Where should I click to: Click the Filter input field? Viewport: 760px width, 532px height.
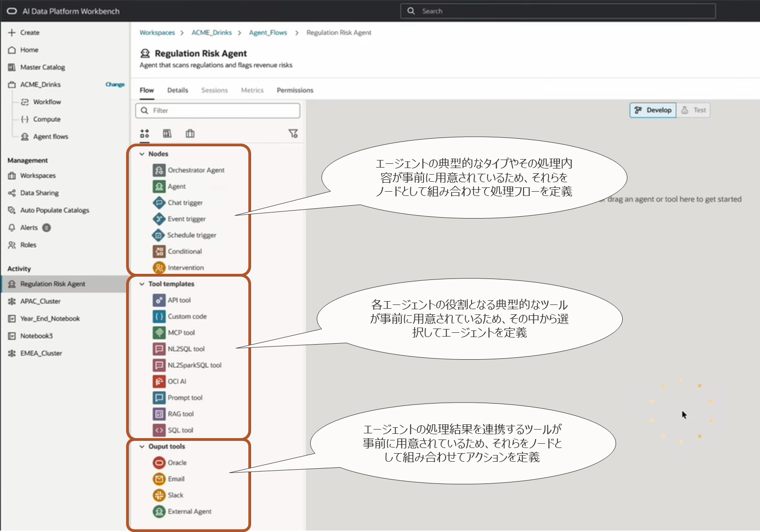tap(218, 110)
